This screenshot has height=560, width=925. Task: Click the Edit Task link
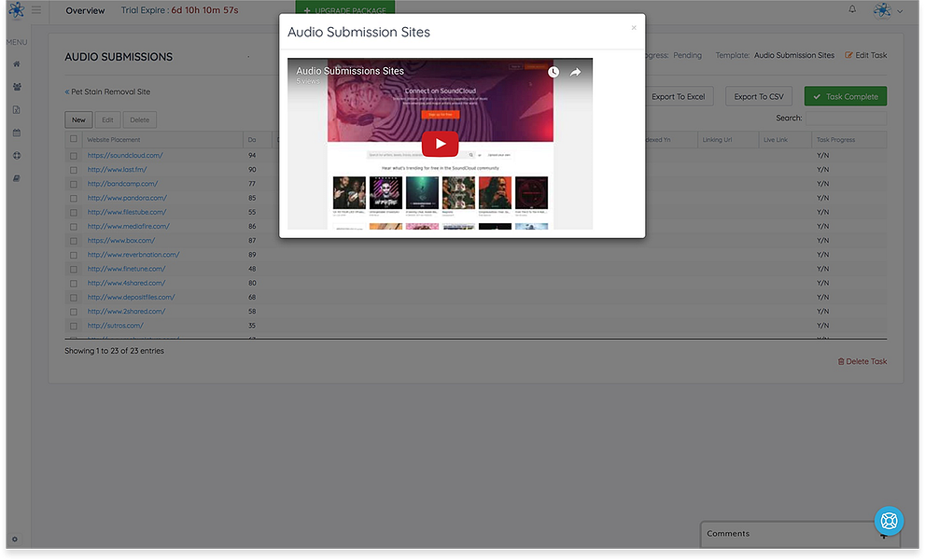(x=866, y=55)
